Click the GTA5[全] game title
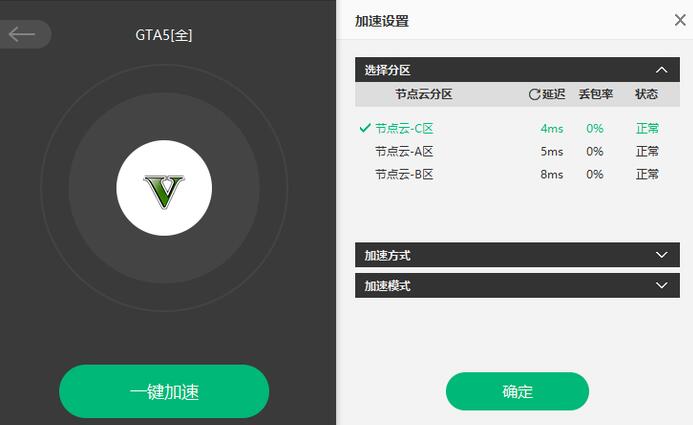This screenshot has height=425, width=693. pos(164,35)
